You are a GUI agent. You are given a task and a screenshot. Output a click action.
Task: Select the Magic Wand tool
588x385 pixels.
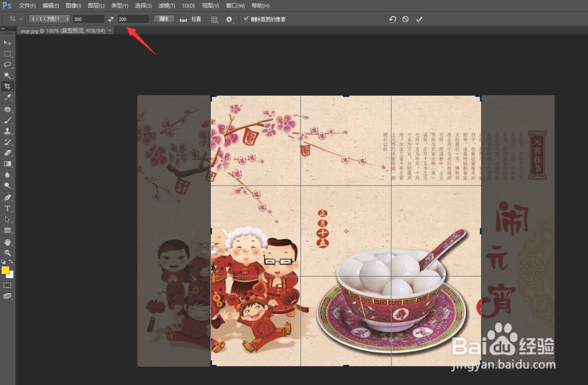point(7,75)
